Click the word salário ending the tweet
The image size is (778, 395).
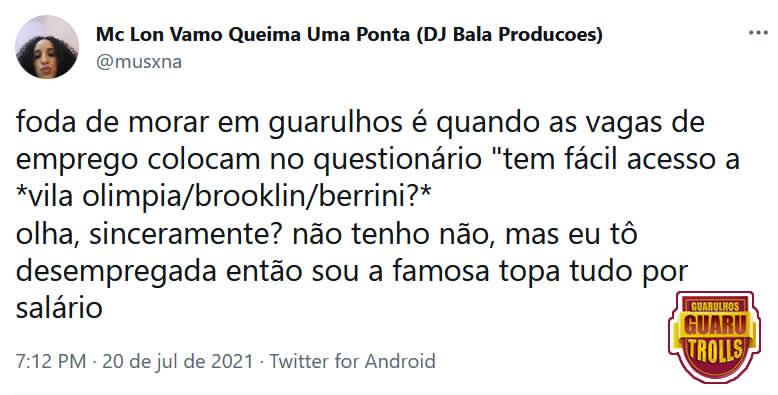(x=59, y=308)
